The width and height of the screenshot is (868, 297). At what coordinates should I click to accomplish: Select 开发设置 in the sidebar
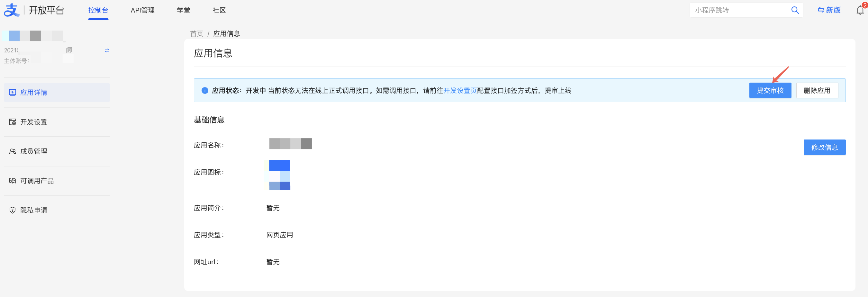pyautogui.click(x=57, y=122)
